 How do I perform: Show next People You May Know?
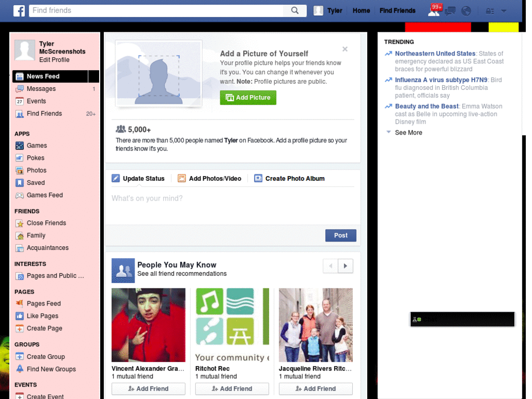click(x=345, y=266)
